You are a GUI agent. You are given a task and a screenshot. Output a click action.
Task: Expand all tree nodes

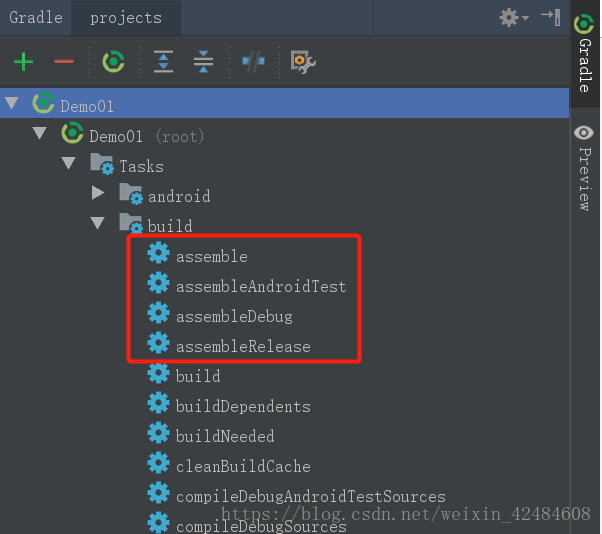coord(164,61)
